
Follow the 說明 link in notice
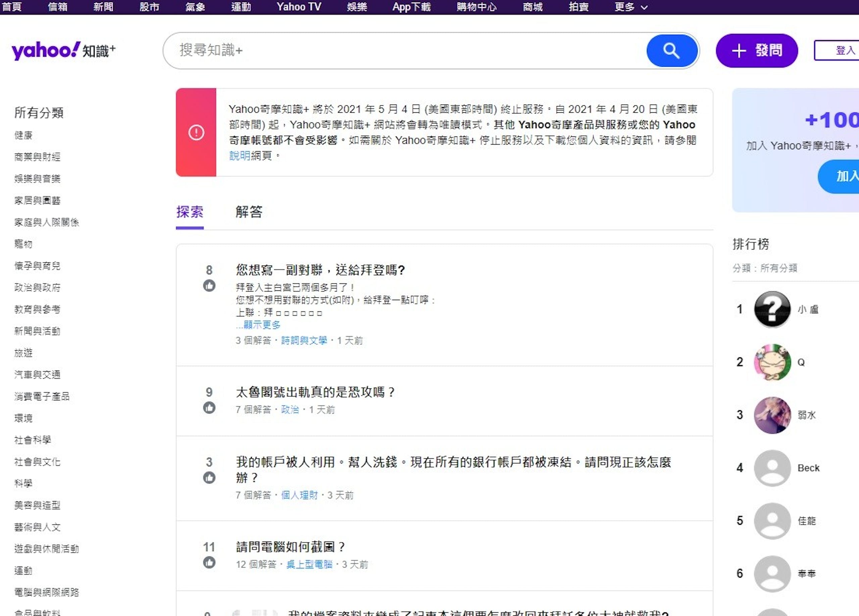pyautogui.click(x=239, y=156)
